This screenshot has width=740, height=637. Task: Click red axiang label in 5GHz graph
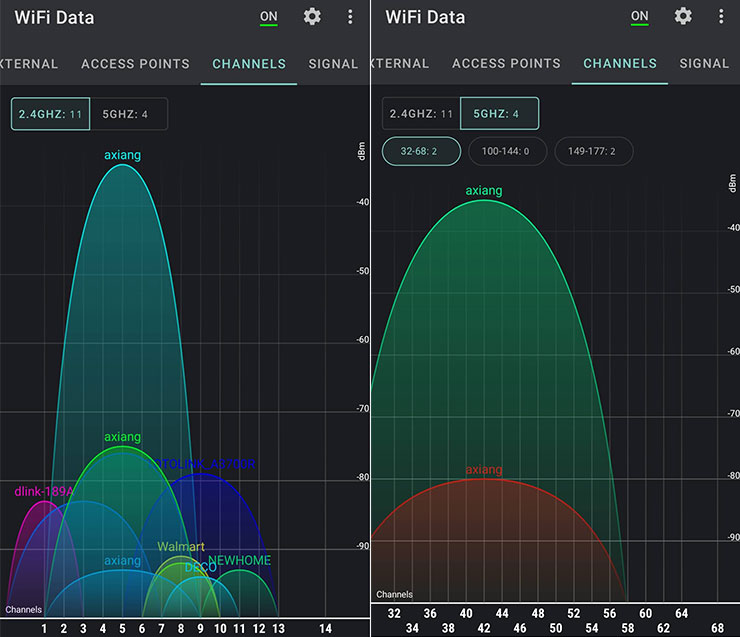[484, 469]
